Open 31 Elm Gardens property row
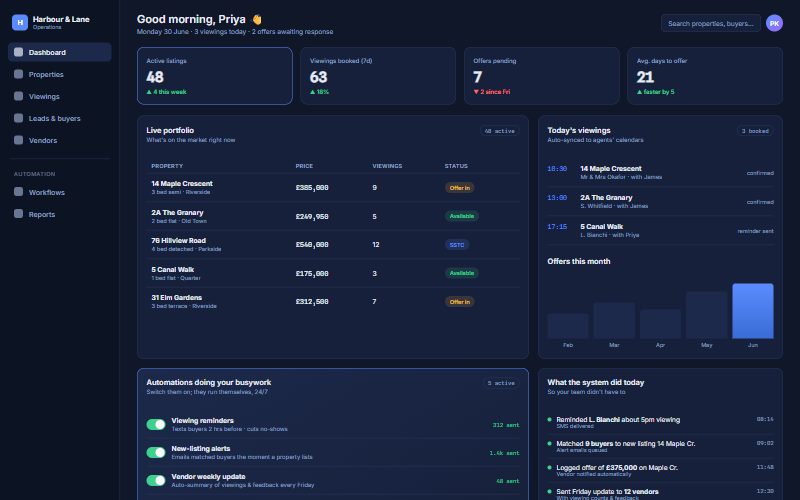This screenshot has width=800, height=500. (333, 302)
